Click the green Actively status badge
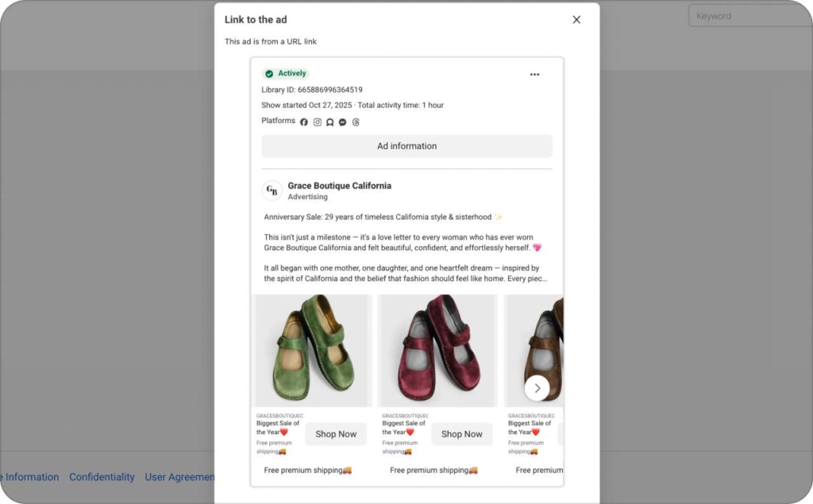The image size is (813, 504). coord(285,74)
